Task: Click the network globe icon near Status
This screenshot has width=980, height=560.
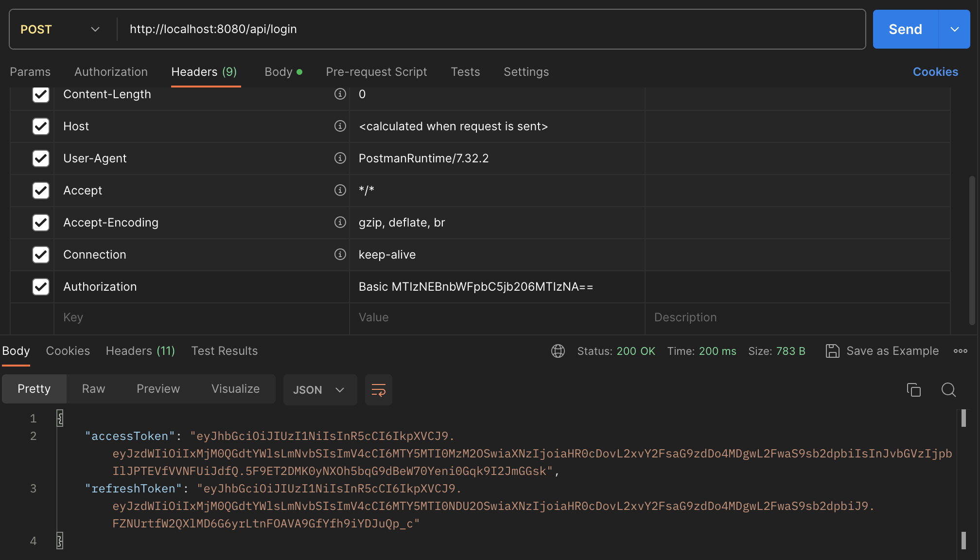Action: pos(558,351)
